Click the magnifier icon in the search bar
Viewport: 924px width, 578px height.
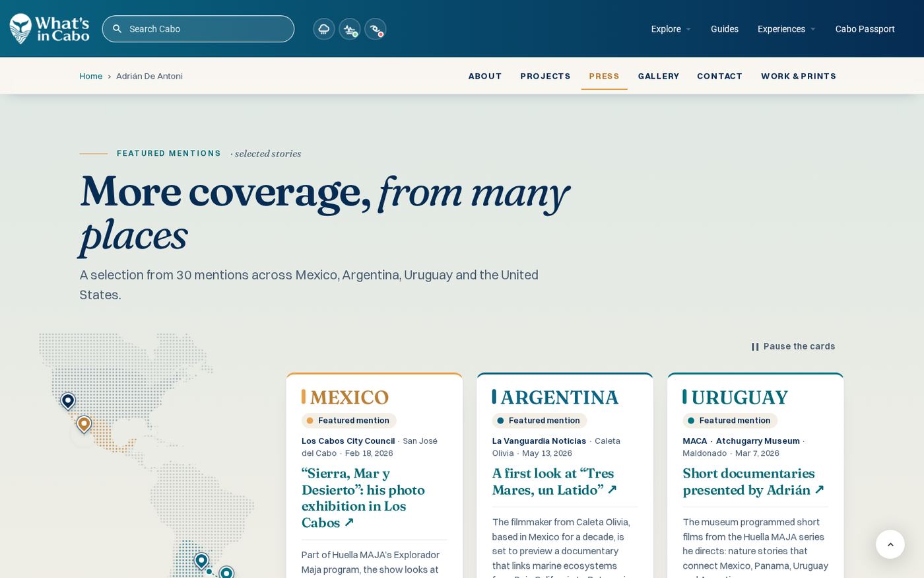pyautogui.click(x=117, y=28)
